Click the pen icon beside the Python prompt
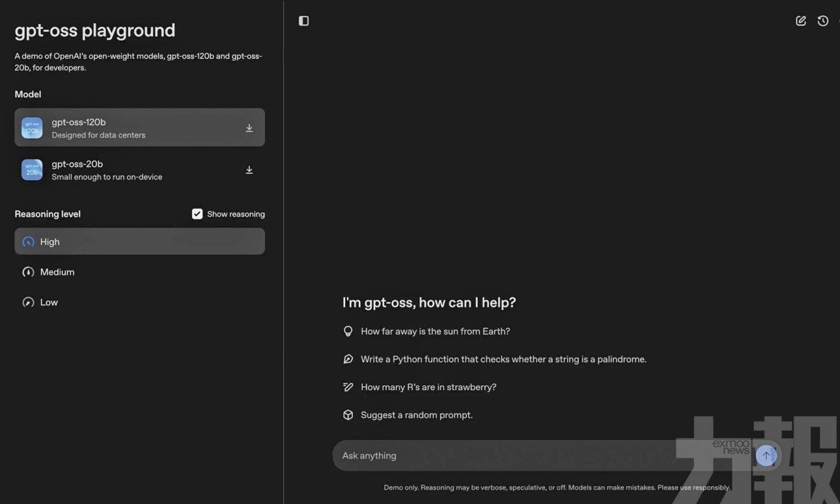 tap(348, 359)
